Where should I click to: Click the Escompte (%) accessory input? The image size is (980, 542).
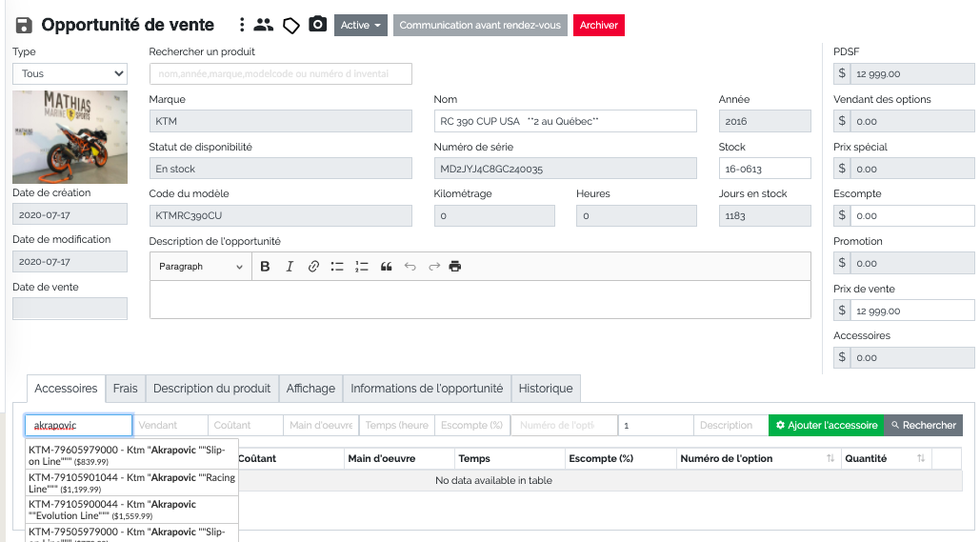[472, 425]
